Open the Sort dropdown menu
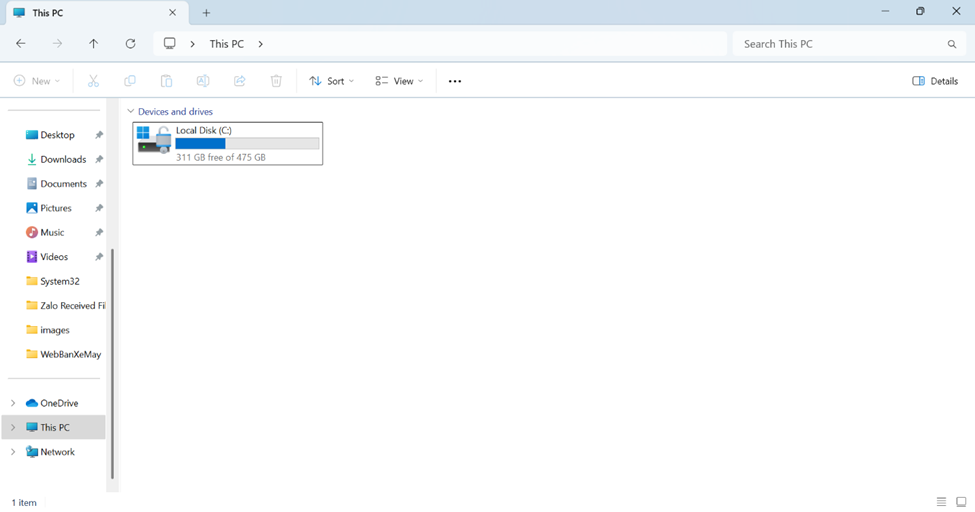The image size is (975, 512). click(331, 81)
